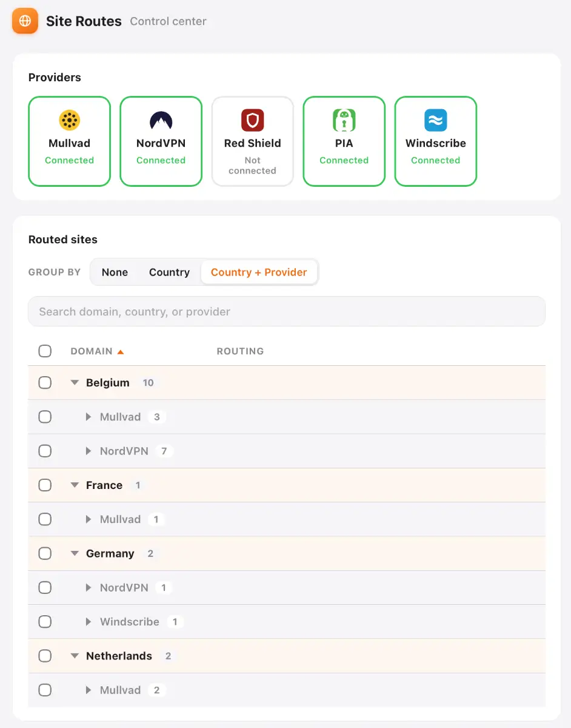The height and width of the screenshot is (728, 571).
Task: Collapse the Belgium group
Action: (75, 383)
